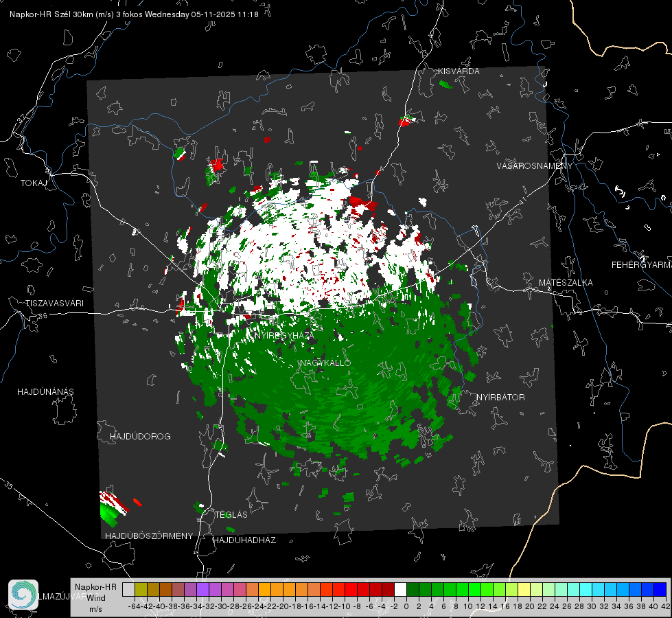672x618 pixels.
Task: Click the HAJDÚBÖSZÖRMÉNY label
Action: pos(149,536)
